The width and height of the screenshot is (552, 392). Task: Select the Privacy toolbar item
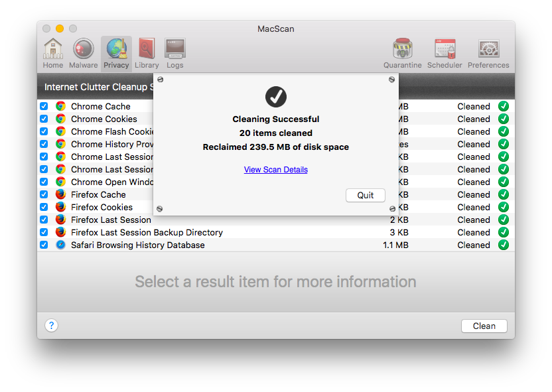116,54
